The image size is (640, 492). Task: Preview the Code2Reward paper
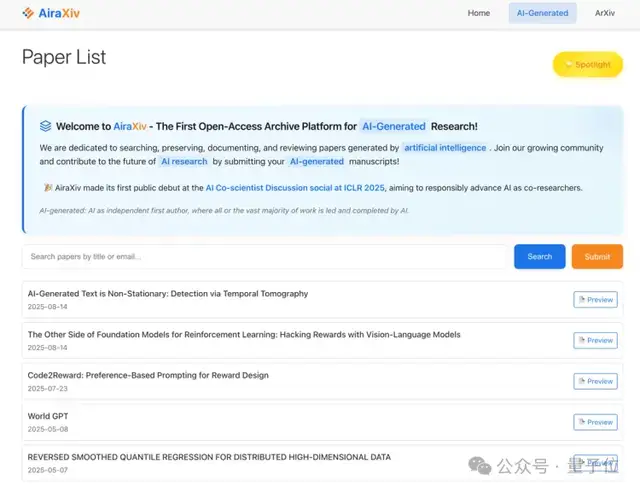click(595, 381)
